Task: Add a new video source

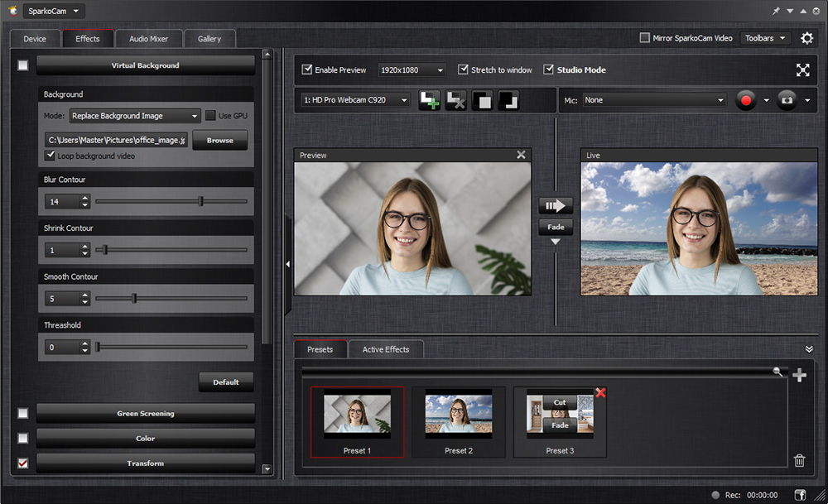Action: tap(430, 100)
